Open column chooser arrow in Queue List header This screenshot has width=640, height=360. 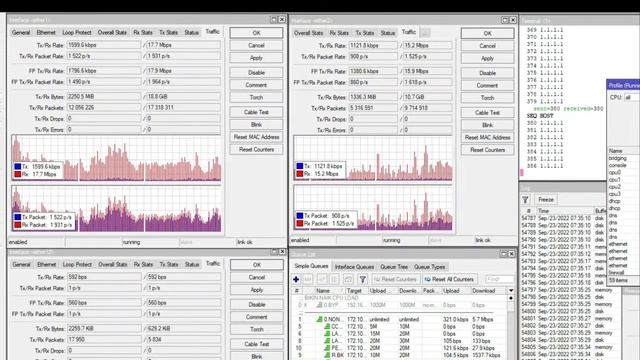pyautogui.click(x=511, y=291)
